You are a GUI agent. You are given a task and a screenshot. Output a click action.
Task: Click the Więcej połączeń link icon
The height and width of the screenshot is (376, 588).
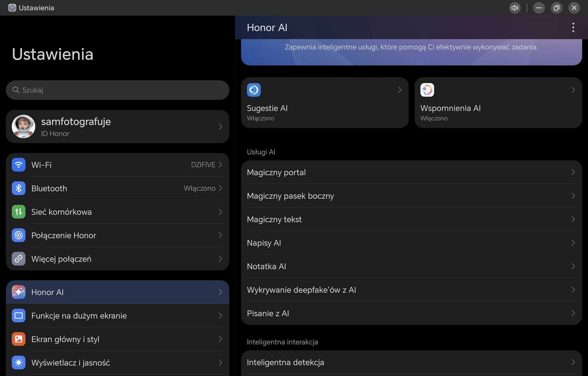pos(19,259)
